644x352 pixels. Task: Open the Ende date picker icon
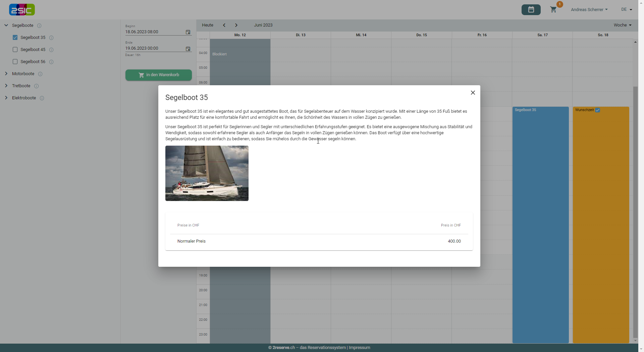coord(188,49)
